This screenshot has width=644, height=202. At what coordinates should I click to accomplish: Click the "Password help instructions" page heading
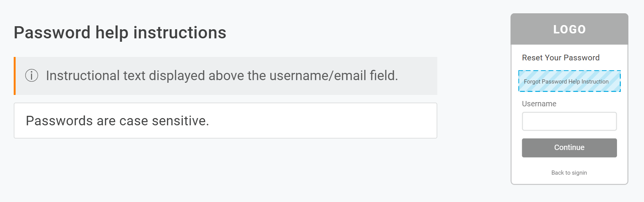click(120, 33)
